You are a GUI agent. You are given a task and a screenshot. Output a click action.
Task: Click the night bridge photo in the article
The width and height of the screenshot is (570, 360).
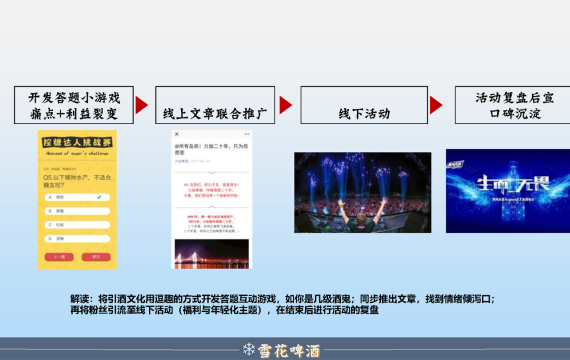coord(212,254)
